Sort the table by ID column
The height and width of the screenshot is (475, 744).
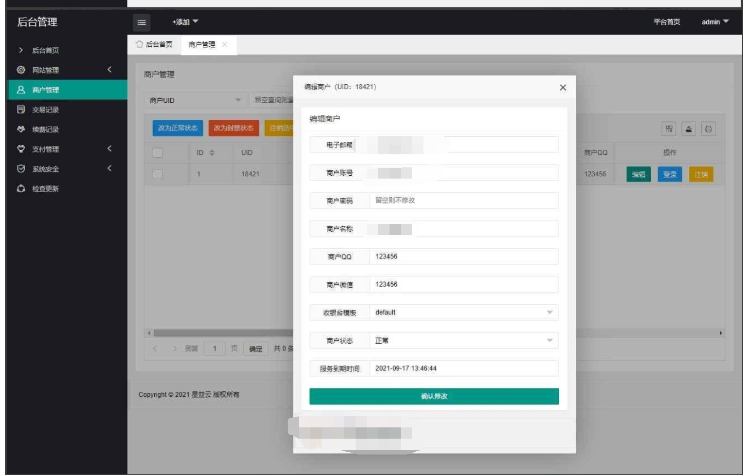point(213,152)
